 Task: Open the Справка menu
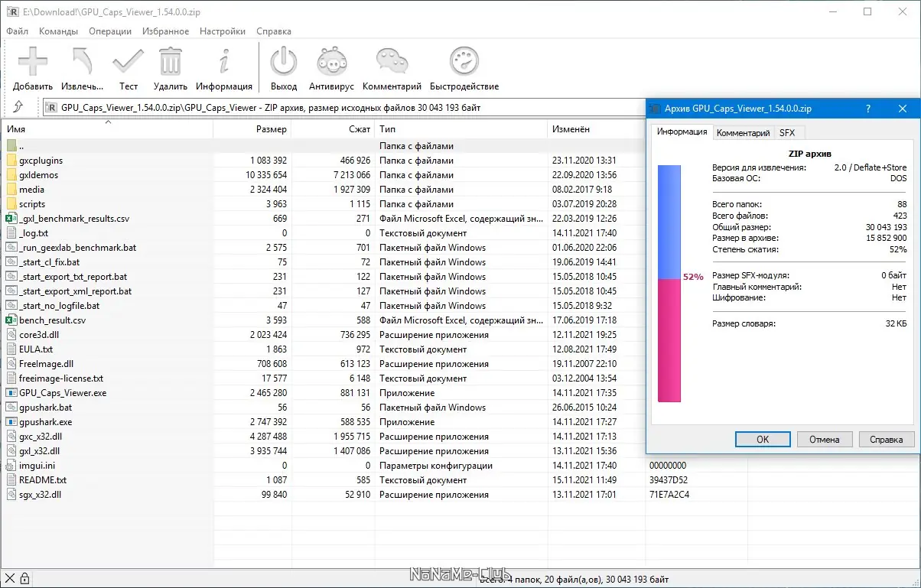[x=274, y=31]
